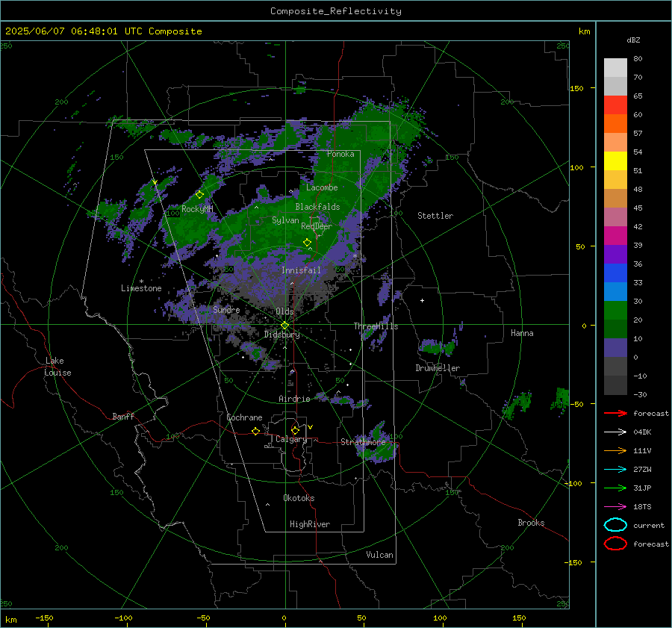The width and height of the screenshot is (672, 628).
Task: Click the Okotoks city label
Action: (x=299, y=498)
